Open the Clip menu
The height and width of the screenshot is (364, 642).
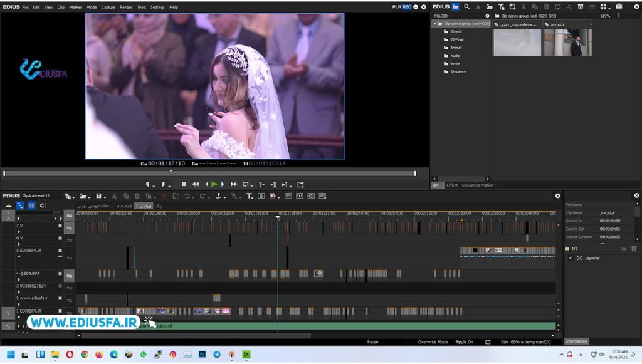pyautogui.click(x=61, y=7)
